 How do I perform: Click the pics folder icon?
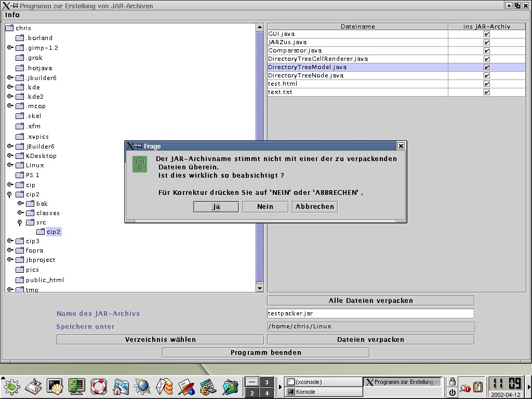click(20, 270)
